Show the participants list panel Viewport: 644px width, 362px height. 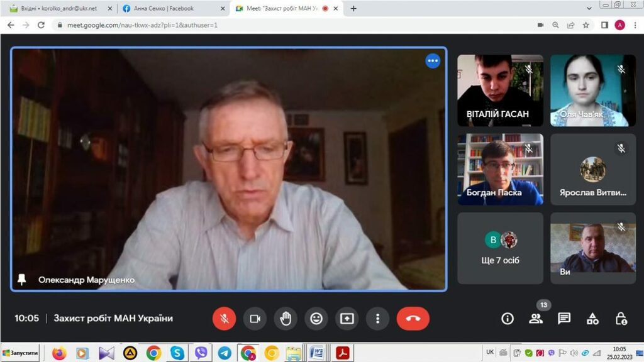click(x=536, y=319)
